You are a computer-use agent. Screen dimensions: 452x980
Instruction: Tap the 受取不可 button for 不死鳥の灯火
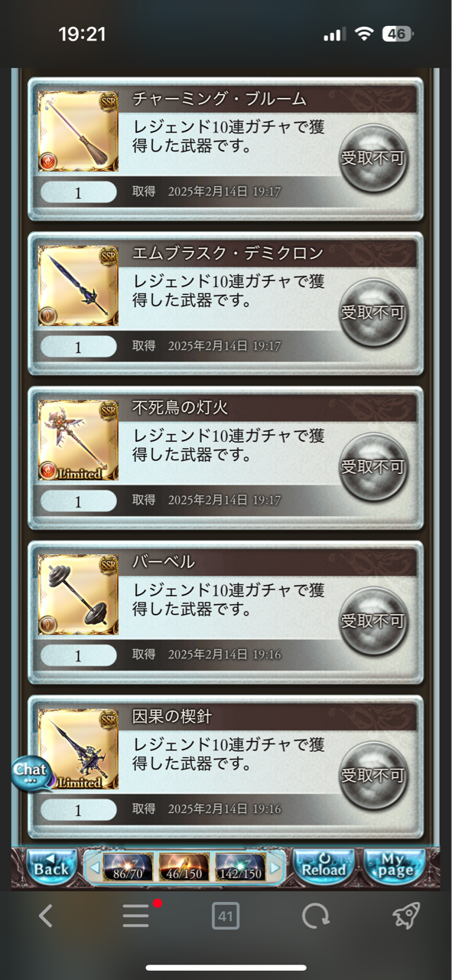coord(372,466)
